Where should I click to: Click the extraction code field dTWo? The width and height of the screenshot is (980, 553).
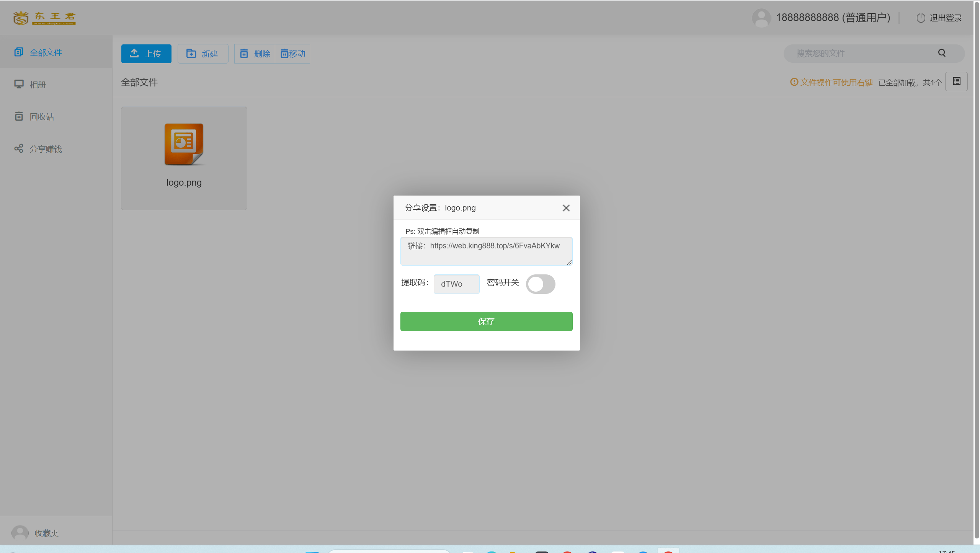point(456,284)
